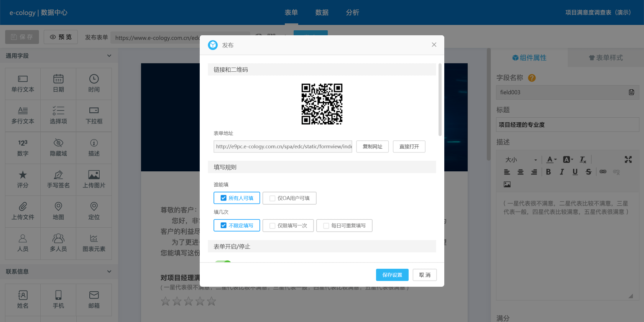
Task: Clear text formatting in description editor
Action: point(583,159)
